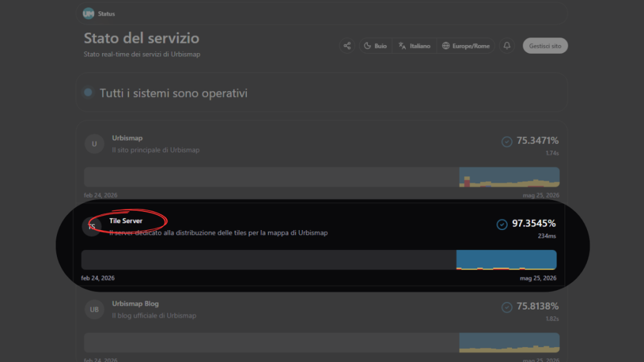Click the blue operational status dot
Viewport: 644px width, 362px height.
click(88, 93)
